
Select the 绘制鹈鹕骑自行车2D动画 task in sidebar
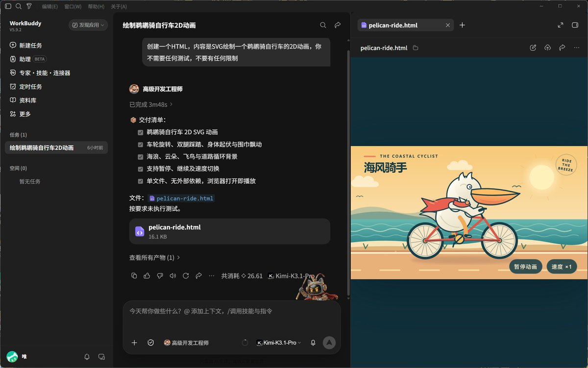pos(56,147)
